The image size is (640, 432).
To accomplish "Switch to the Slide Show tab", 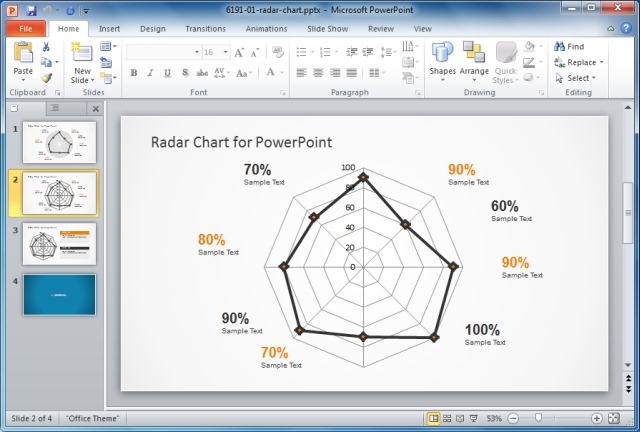I will (327, 29).
